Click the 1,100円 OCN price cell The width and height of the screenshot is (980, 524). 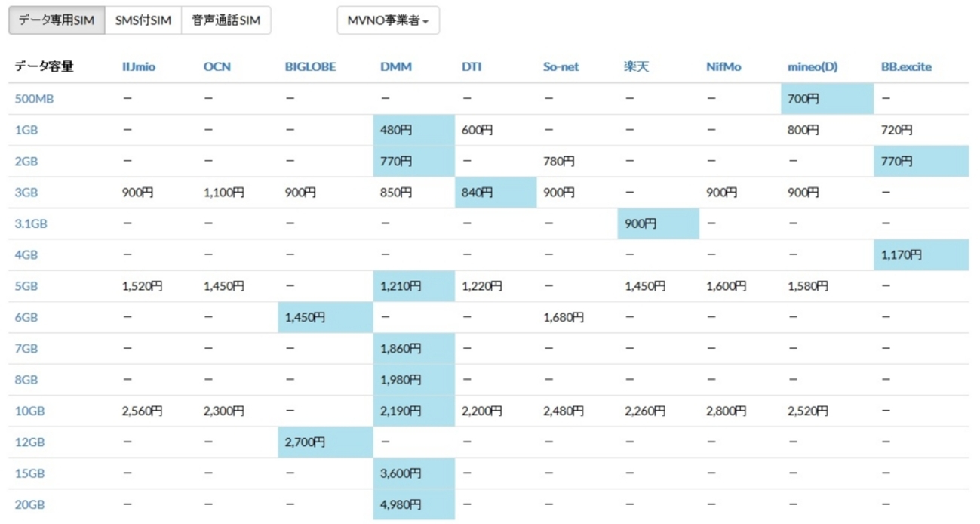point(238,193)
